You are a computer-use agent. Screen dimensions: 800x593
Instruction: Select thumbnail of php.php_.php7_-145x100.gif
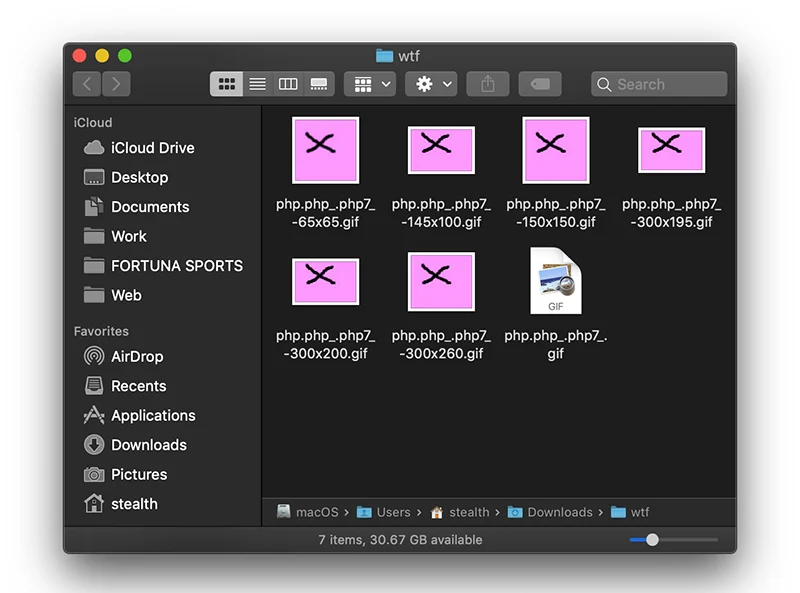coord(441,150)
